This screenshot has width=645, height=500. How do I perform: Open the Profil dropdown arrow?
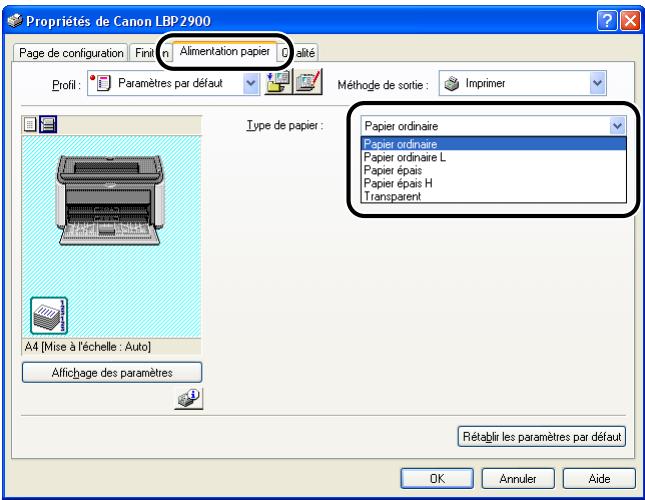pyautogui.click(x=251, y=83)
